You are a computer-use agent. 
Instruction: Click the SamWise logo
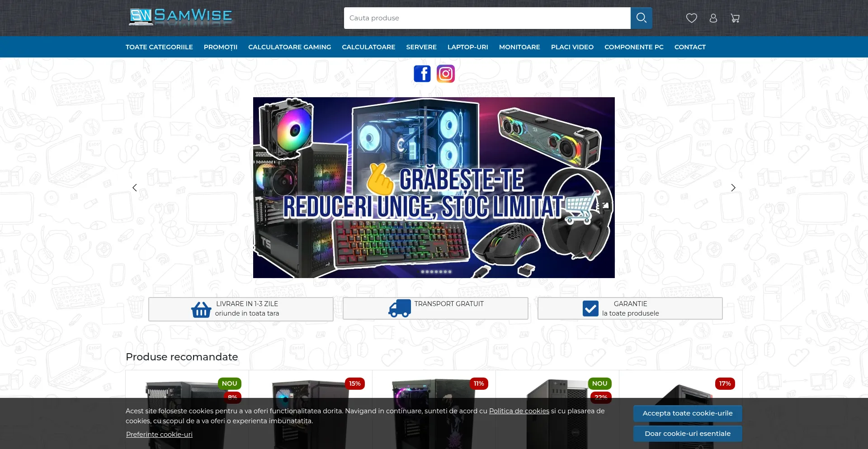(180, 17)
